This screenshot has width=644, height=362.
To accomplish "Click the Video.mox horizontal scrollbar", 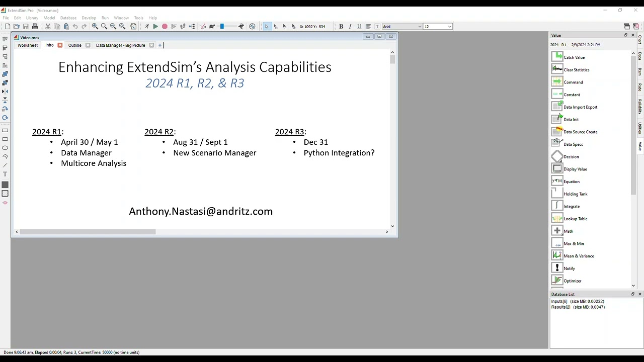I will [x=88, y=232].
